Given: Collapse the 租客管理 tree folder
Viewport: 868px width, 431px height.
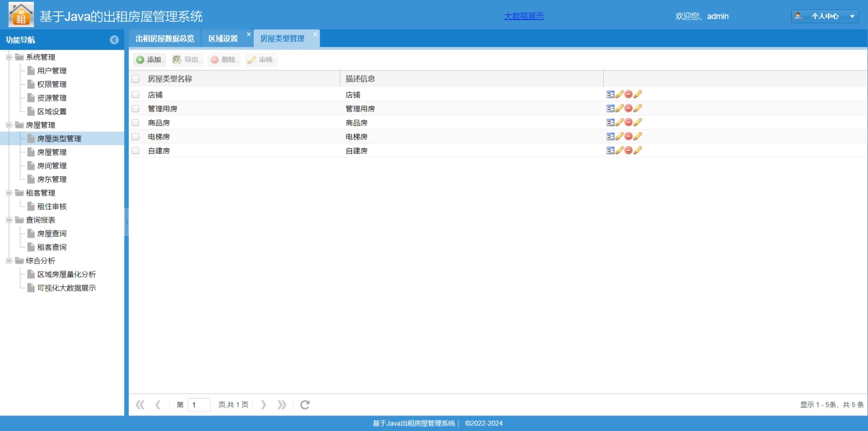Looking at the screenshot, I should coord(9,193).
